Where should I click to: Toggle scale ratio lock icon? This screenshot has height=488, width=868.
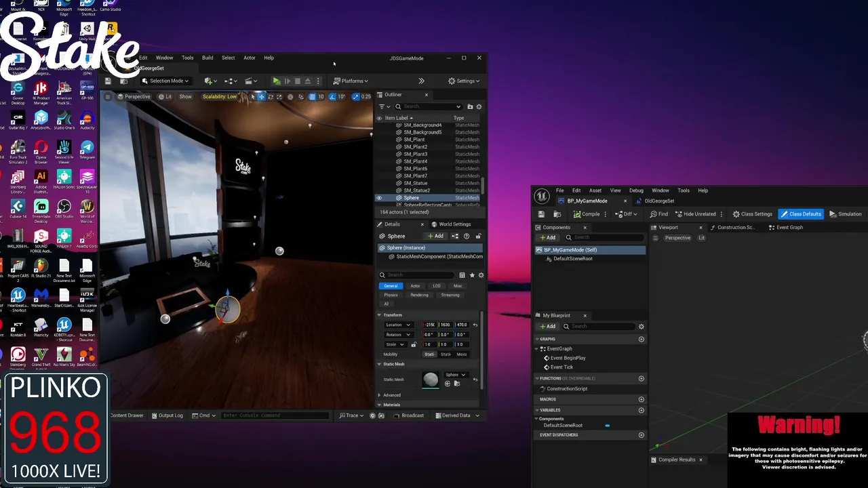pyautogui.click(x=414, y=344)
